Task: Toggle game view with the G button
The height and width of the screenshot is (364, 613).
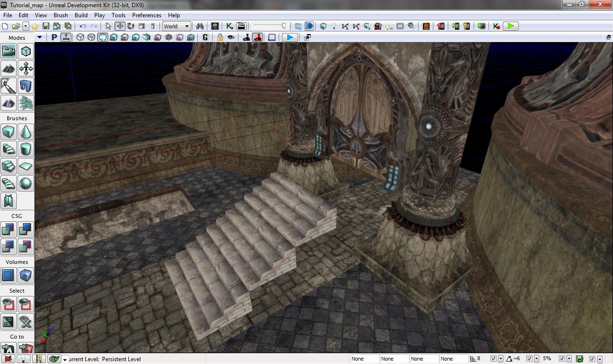Action: tap(205, 37)
